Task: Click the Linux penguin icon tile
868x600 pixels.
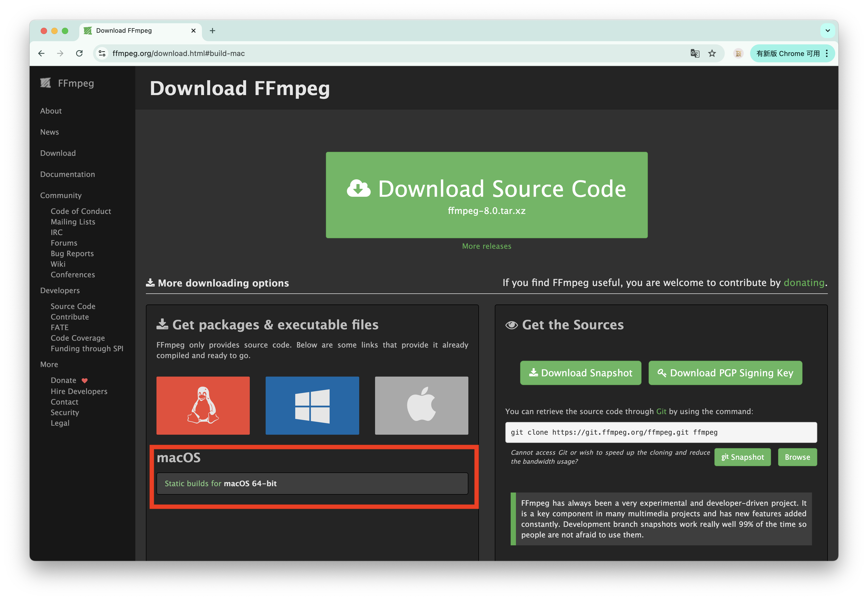Action: 203,405
